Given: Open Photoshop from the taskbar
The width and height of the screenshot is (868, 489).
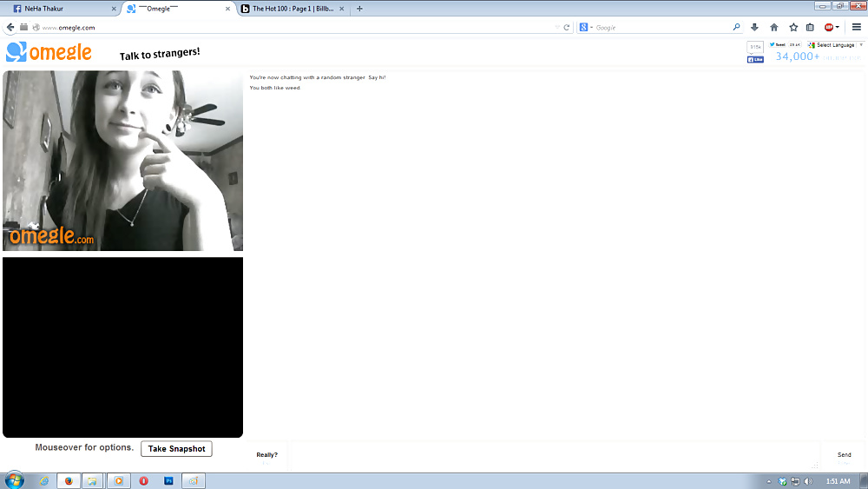Looking at the screenshot, I should [168, 480].
